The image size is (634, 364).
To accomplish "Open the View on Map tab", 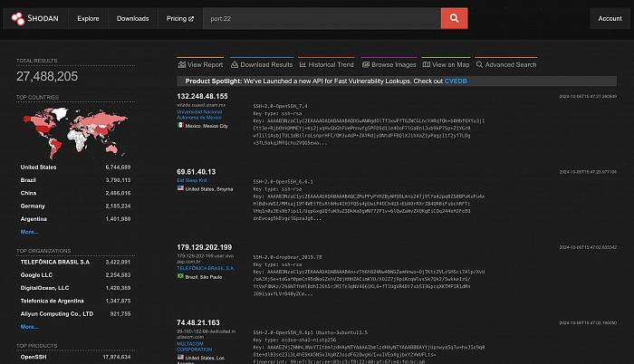I will point(446,64).
